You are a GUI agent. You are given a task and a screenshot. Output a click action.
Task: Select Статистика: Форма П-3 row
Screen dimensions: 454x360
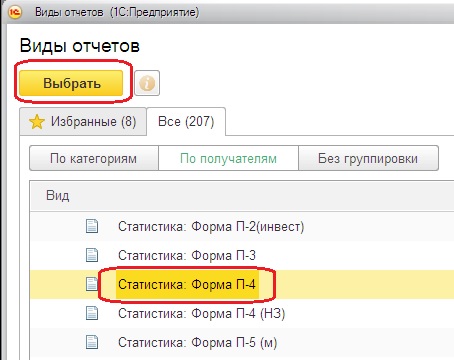[x=242, y=255]
